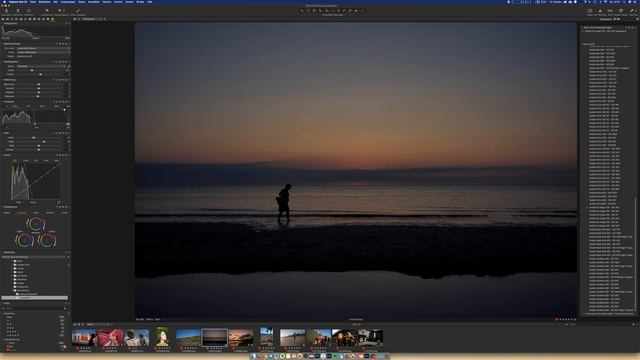Click the Kelvin slider handle

click(x=32, y=70)
